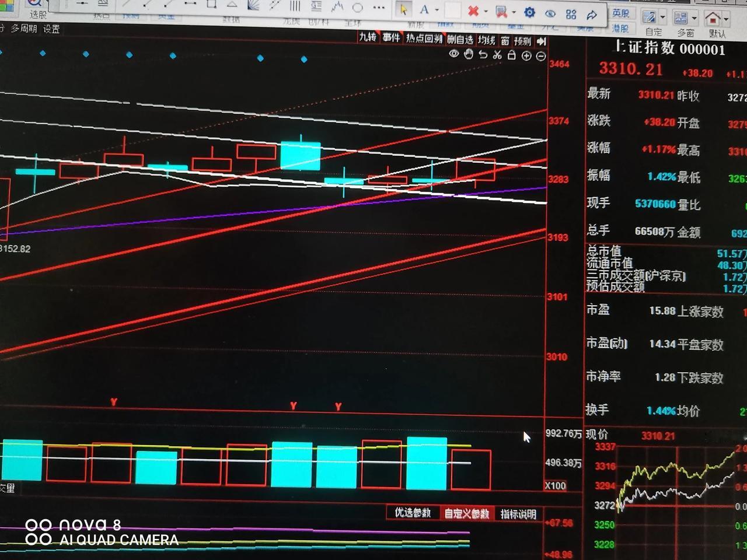Click 删自选 to remove from watchlist
The width and height of the screenshot is (747, 560).
tap(460, 40)
